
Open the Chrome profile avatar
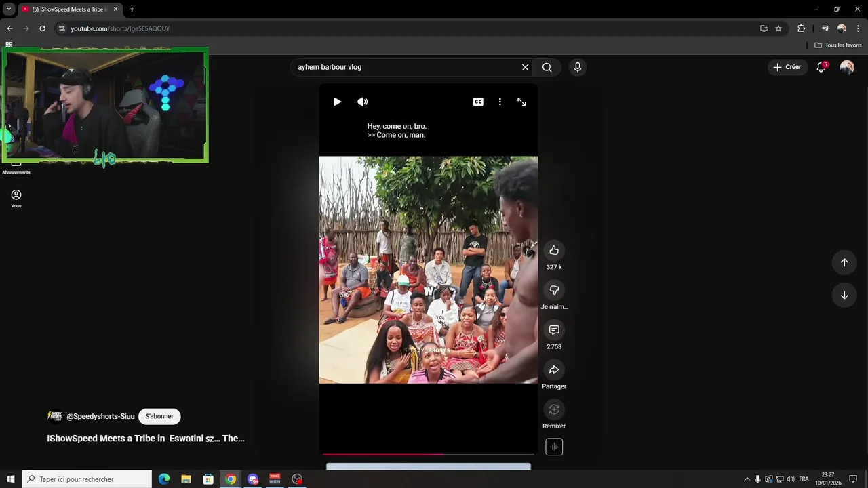point(842,28)
